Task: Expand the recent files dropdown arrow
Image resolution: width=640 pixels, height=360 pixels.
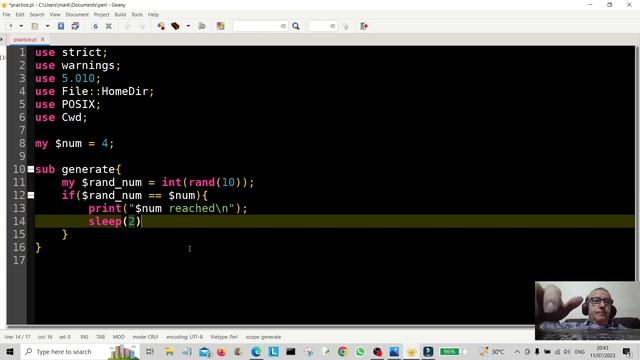Action: (47, 26)
